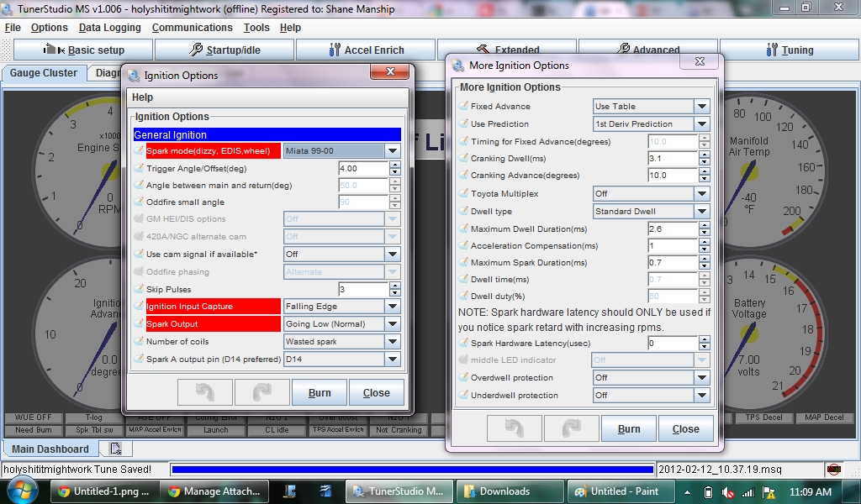Click redo arrow in More Ignition Options dialog

tap(571, 428)
